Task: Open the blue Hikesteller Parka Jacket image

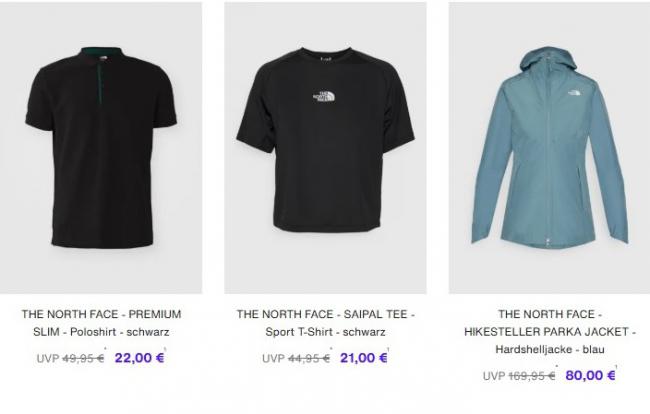Action: [x=549, y=148]
